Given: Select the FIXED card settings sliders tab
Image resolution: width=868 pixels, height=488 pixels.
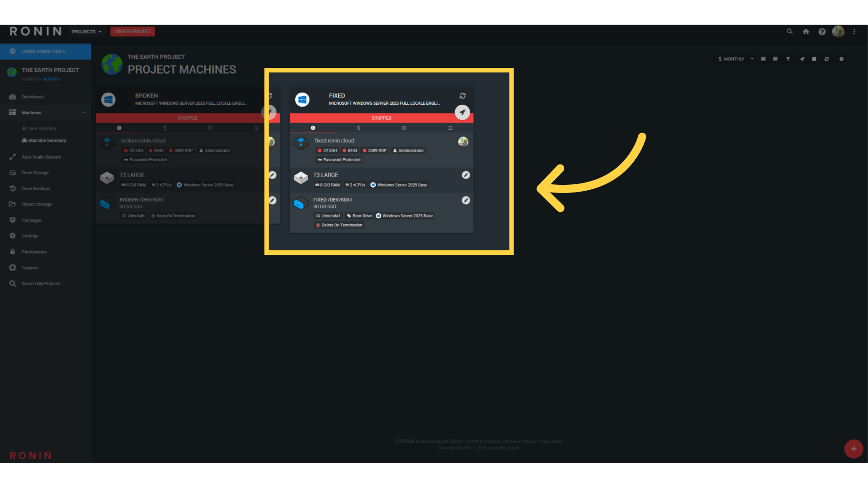Looking at the screenshot, I should (x=450, y=128).
